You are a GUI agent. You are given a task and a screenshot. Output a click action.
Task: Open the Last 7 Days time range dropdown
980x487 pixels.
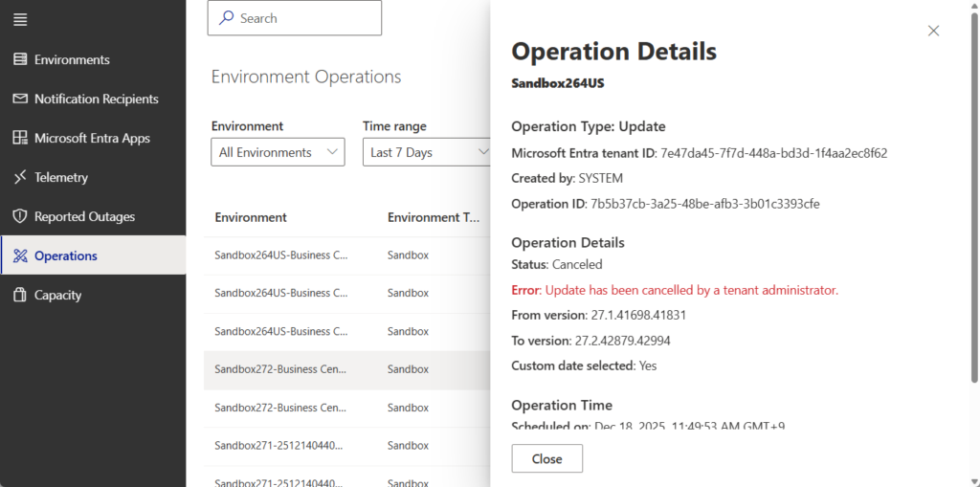coord(429,152)
